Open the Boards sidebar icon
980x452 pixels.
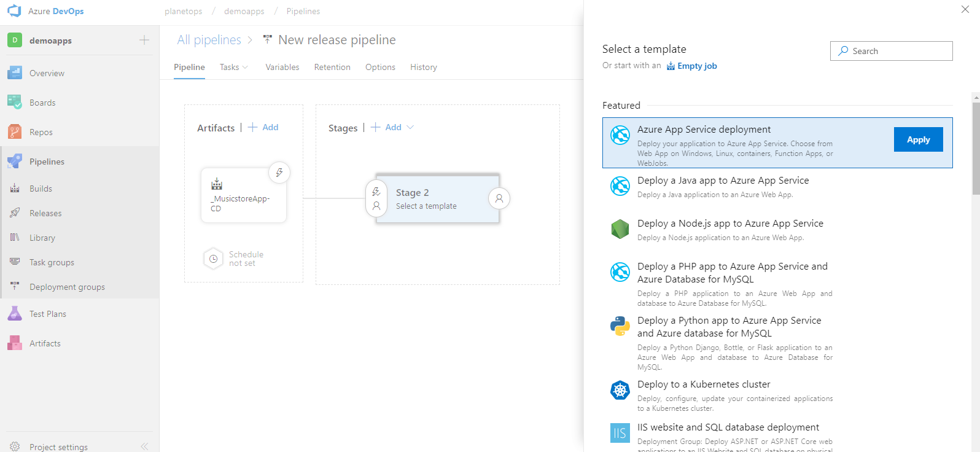tap(15, 103)
